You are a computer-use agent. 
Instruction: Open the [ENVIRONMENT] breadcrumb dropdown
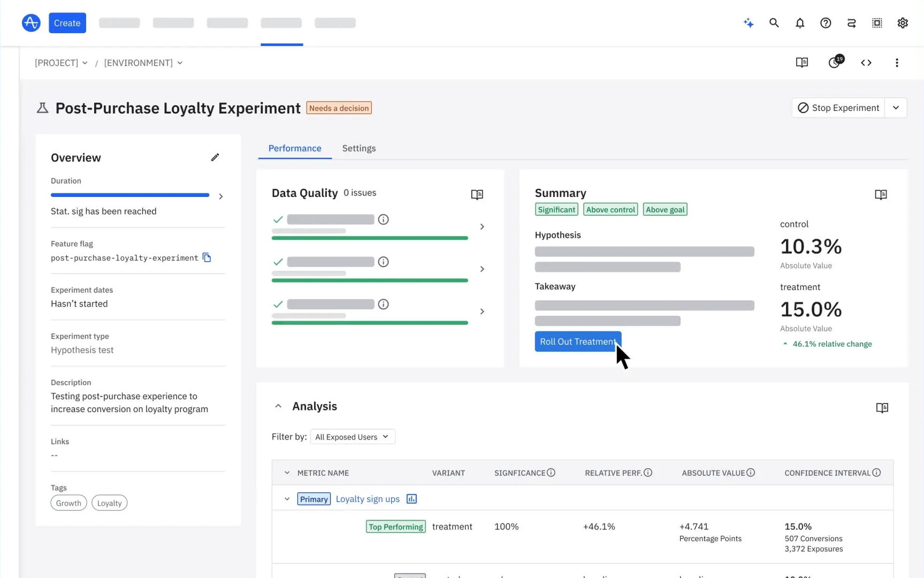(143, 63)
